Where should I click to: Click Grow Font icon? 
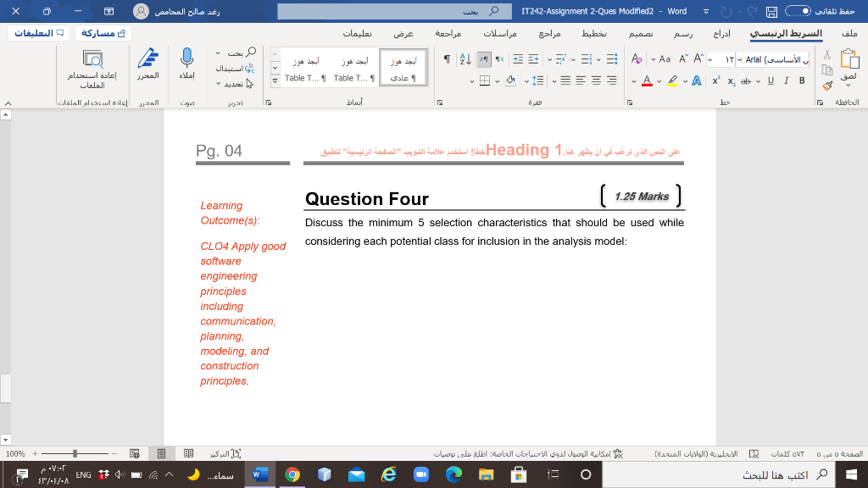coord(698,58)
